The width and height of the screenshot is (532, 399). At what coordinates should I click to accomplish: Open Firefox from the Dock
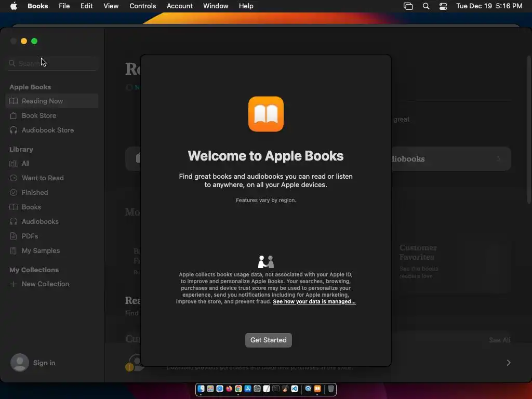(229, 389)
